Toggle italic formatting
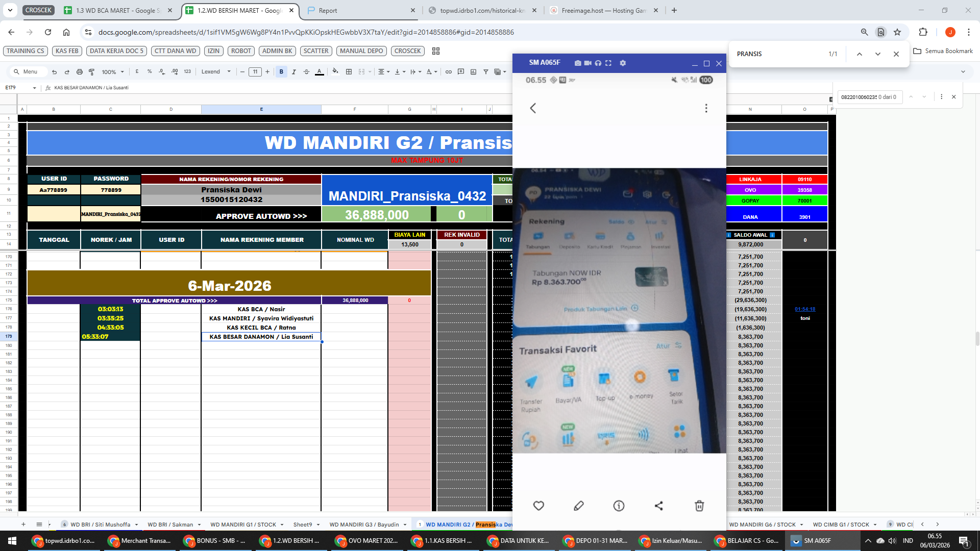This screenshot has width=980, height=551. [x=294, y=72]
